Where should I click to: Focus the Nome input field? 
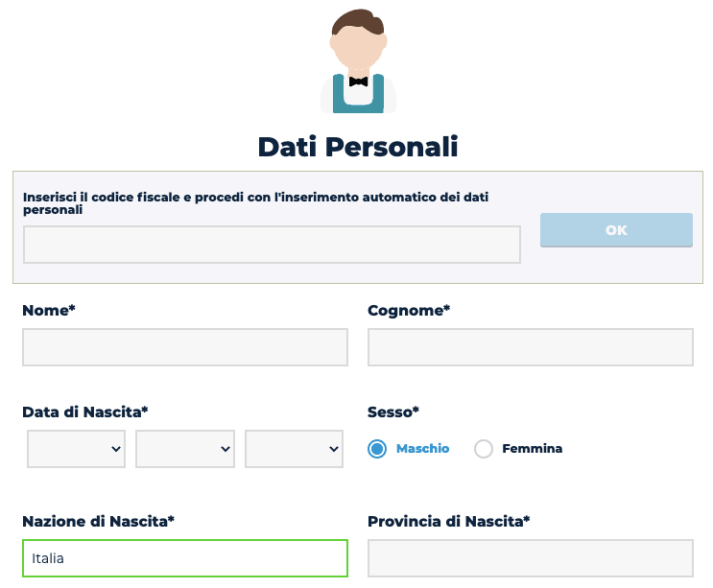coord(185,347)
